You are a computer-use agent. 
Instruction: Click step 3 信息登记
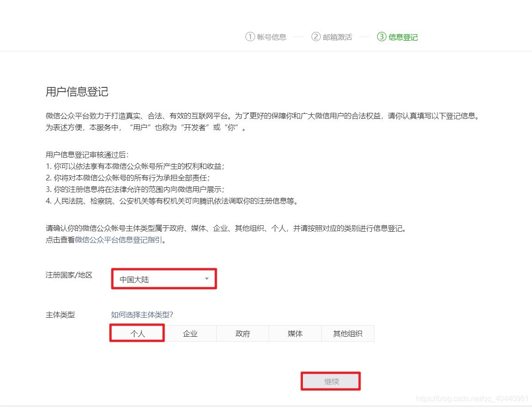pos(397,37)
